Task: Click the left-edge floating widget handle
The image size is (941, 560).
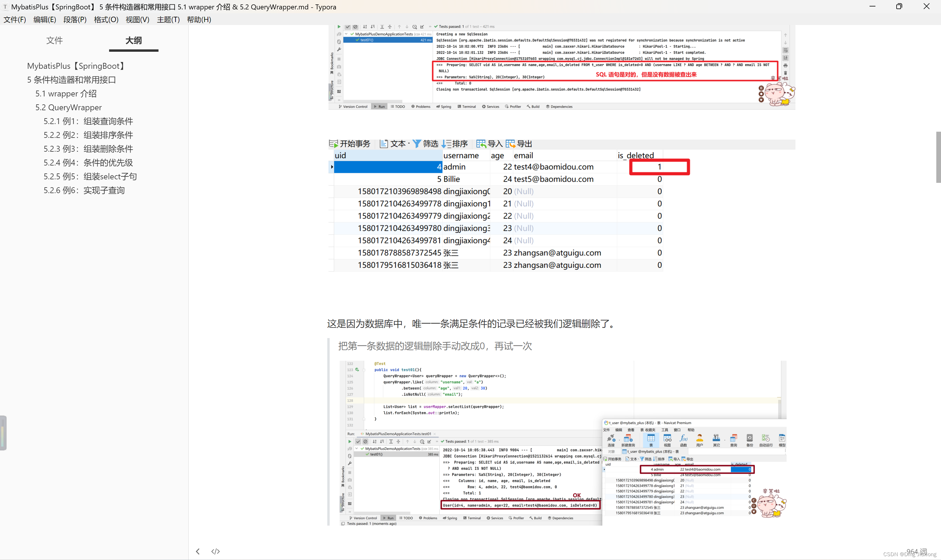Action: (x=3, y=433)
